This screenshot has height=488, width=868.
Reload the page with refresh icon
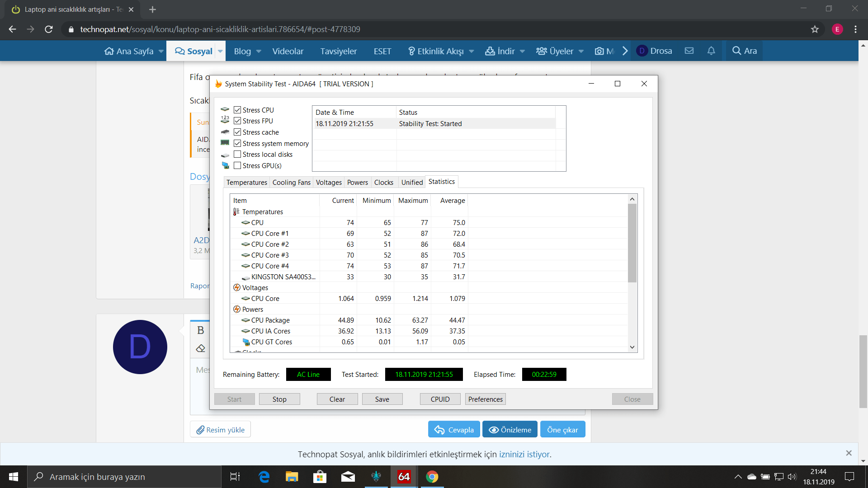(x=49, y=29)
